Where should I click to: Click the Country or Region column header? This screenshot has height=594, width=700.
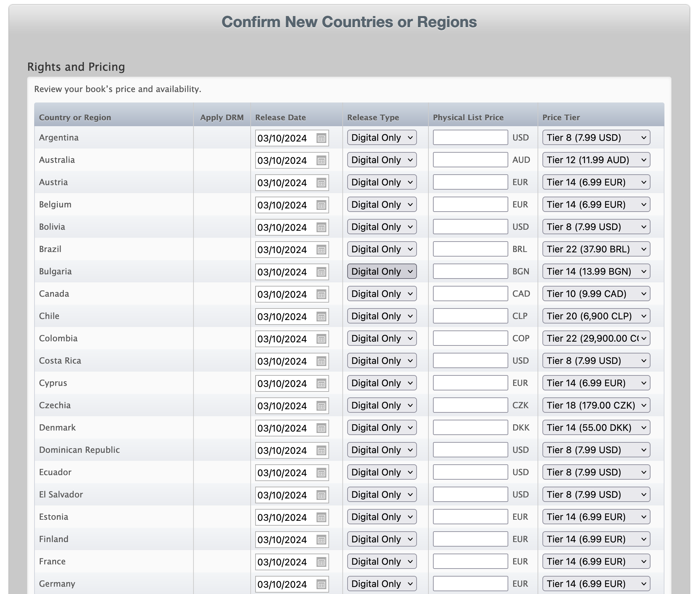tap(75, 117)
